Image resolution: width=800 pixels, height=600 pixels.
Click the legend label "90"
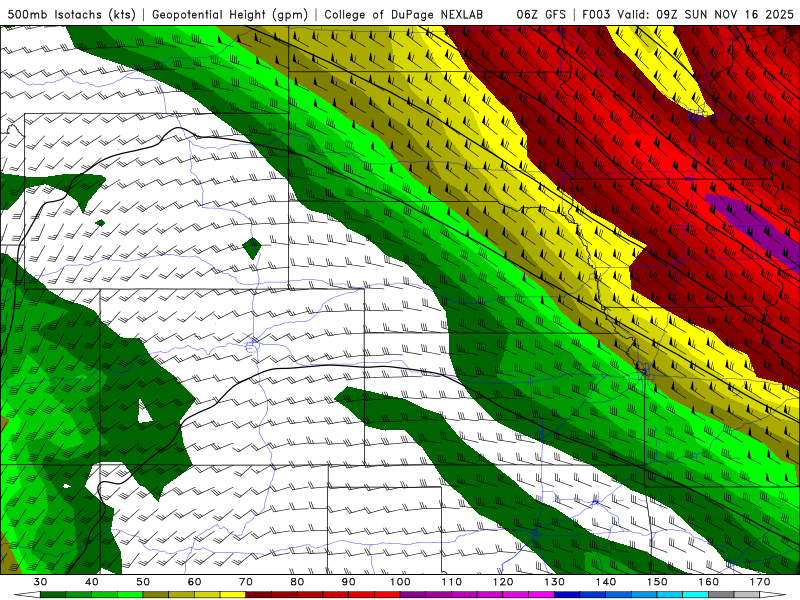[348, 582]
